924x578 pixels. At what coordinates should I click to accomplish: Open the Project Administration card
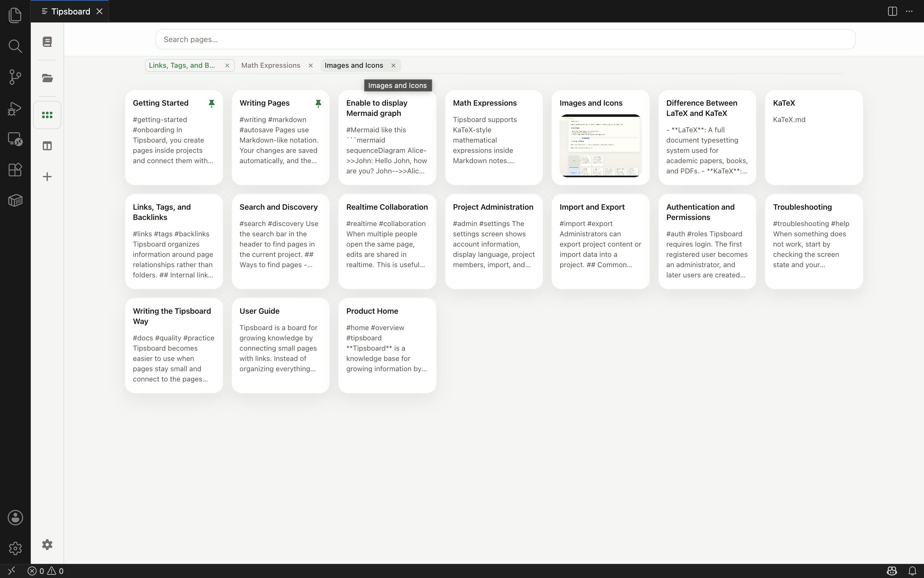(x=494, y=241)
